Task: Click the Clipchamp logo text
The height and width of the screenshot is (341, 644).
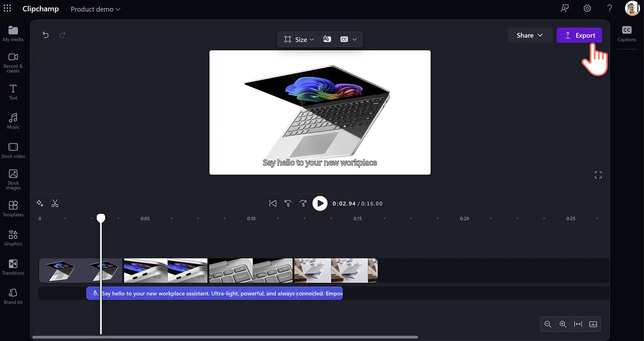Action: (x=40, y=9)
